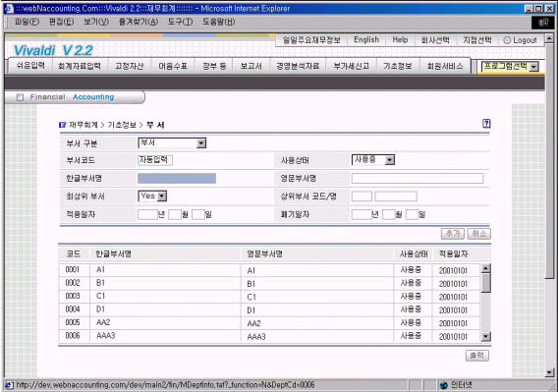Open the 프로그램선택 dropdown
558x392 pixels.
pyautogui.click(x=510, y=67)
